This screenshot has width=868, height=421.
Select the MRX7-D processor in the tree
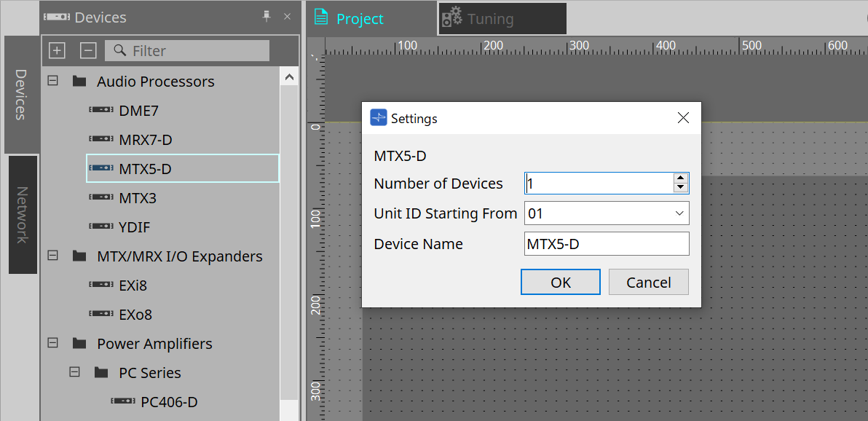pyautogui.click(x=102, y=139)
